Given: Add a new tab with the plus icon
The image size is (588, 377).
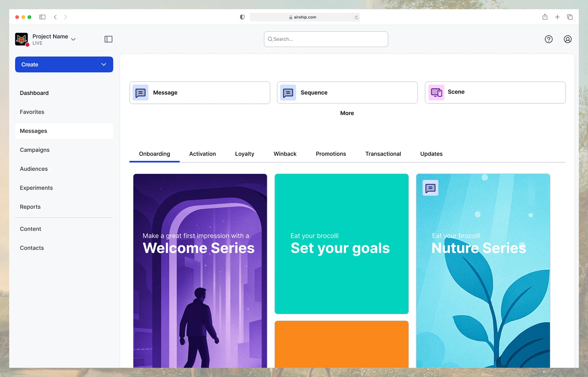Looking at the screenshot, I should pyautogui.click(x=557, y=17).
